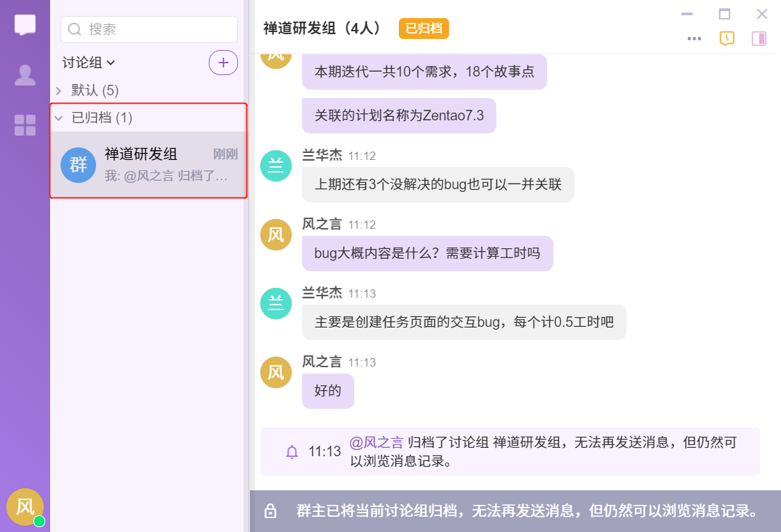This screenshot has height=532, width=781.
Task: Toggle the chat sidebar panel icon
Action: [x=759, y=38]
